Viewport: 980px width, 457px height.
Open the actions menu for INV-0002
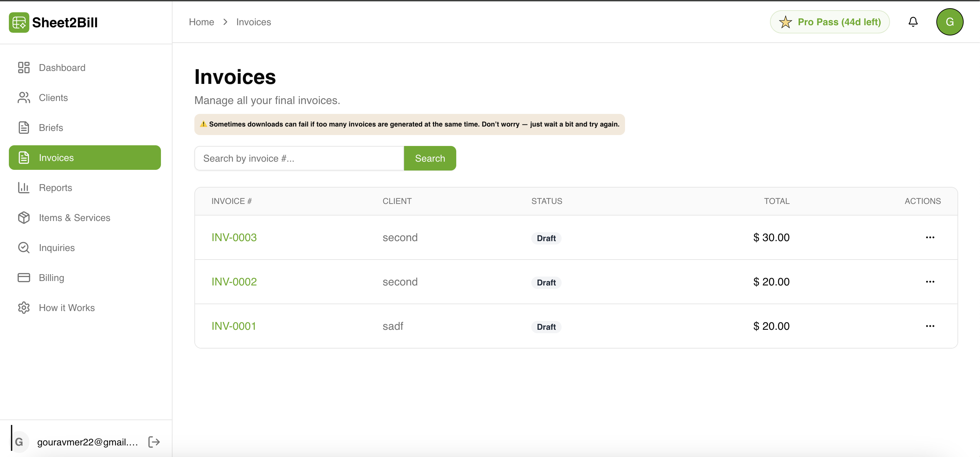(930, 282)
